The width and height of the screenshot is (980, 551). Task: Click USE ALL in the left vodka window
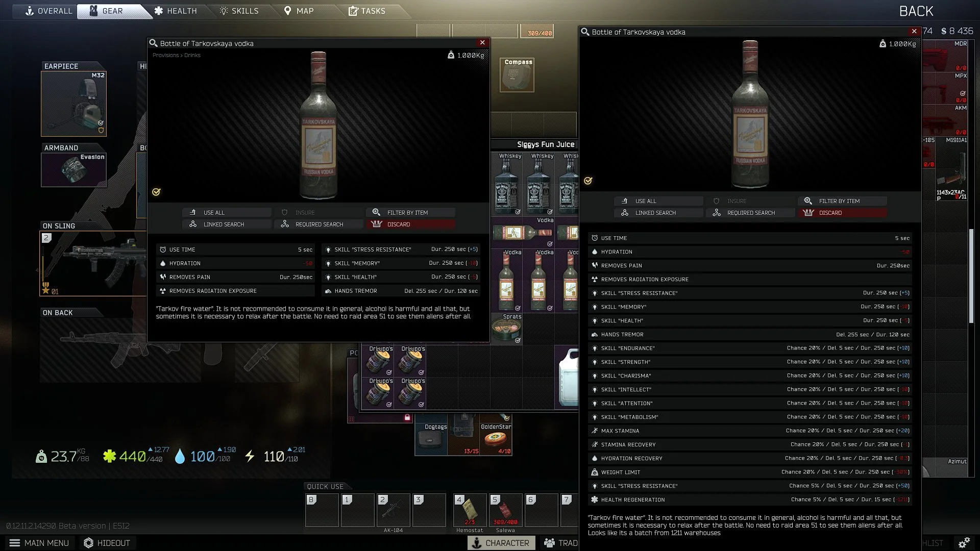click(227, 212)
